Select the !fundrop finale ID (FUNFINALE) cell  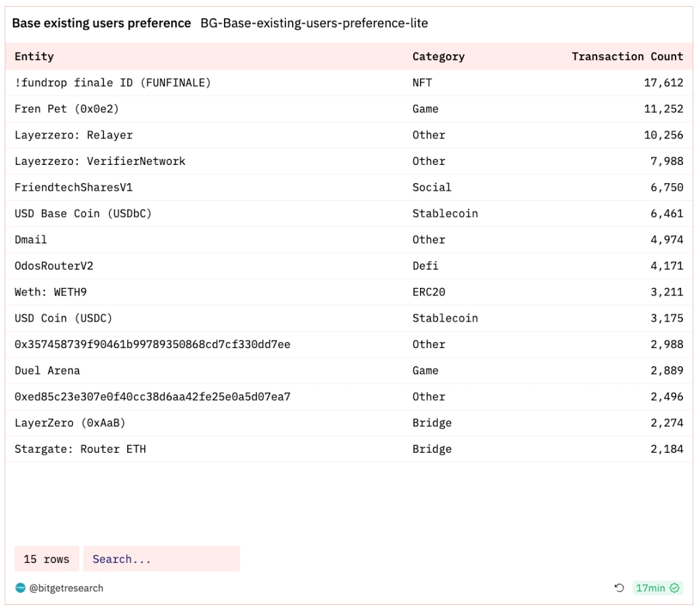pyautogui.click(x=112, y=82)
